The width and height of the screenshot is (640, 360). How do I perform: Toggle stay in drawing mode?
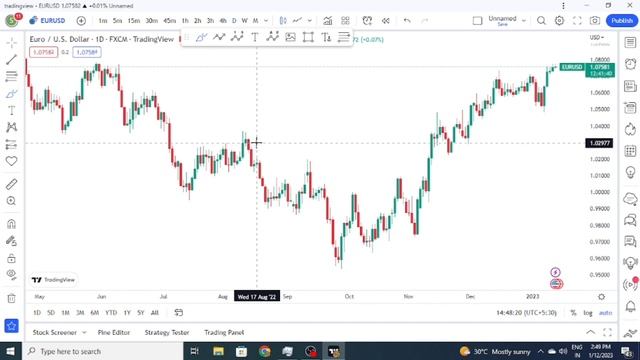click(11, 241)
